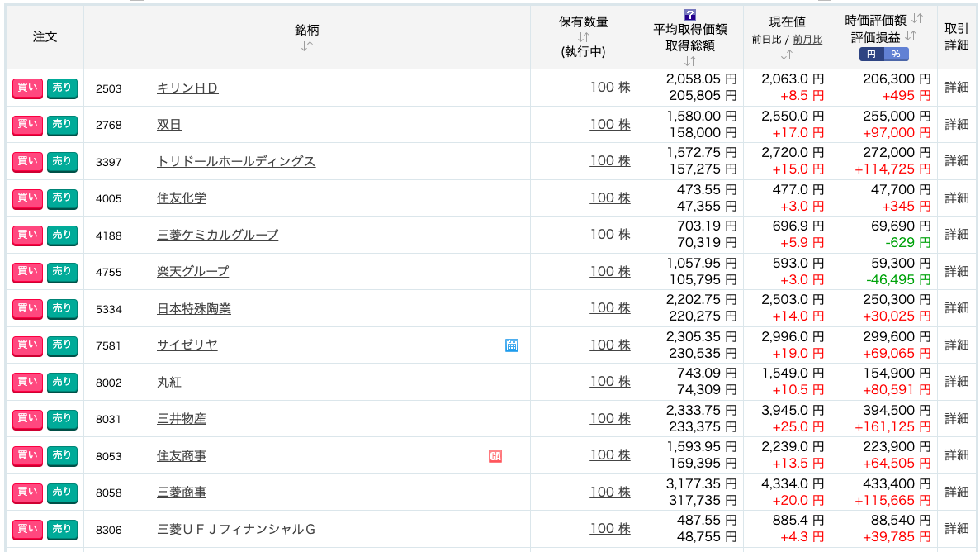980x552 pixels.
Task: Click 100 株 quantity for 楽天グループ
Action: 610,271
